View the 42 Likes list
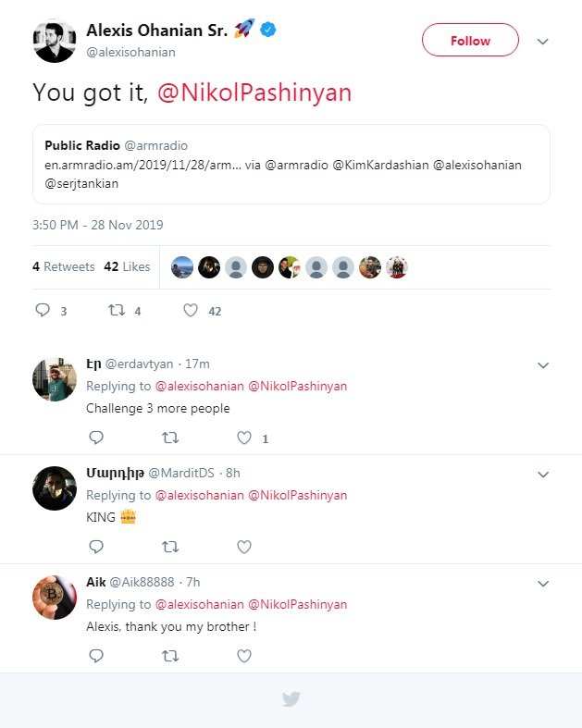This screenshot has width=582, height=728. tap(127, 266)
